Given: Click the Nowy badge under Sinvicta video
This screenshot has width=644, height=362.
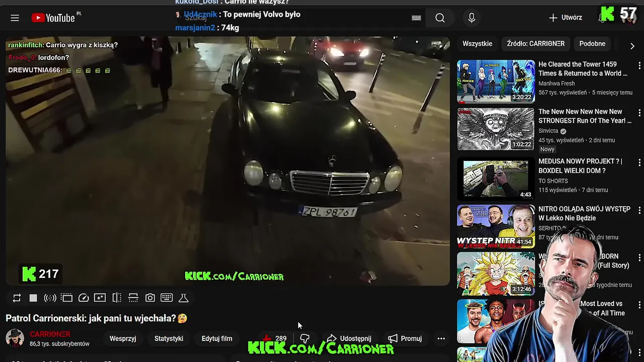Looking at the screenshot, I should pos(547,149).
